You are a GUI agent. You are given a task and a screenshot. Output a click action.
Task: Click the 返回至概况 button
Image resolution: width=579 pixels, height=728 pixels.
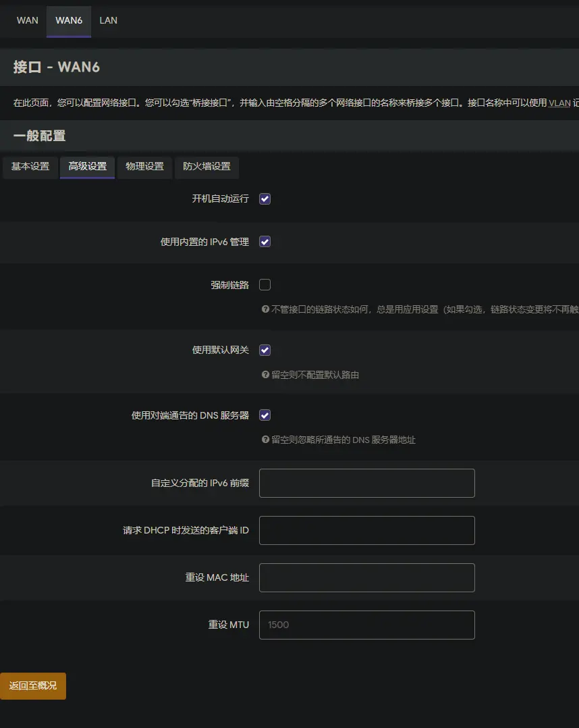point(33,685)
